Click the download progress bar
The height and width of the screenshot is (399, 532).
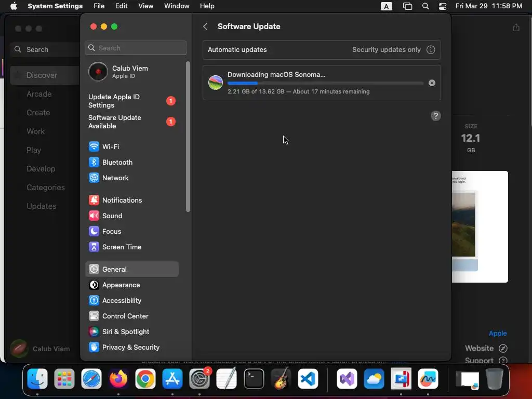(x=325, y=83)
